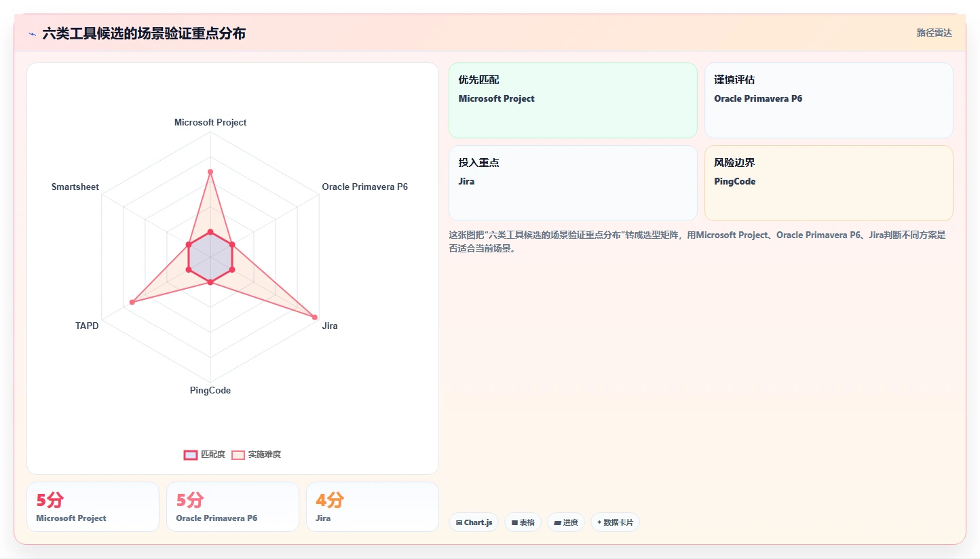This screenshot has height=559, width=980.
Task: Toggle the 实施难度 legend swatch
Action: coord(238,455)
